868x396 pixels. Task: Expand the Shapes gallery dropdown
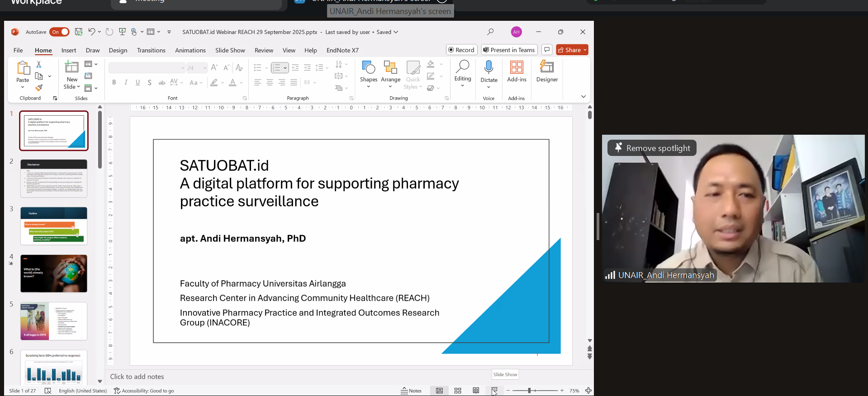pyautogui.click(x=369, y=87)
